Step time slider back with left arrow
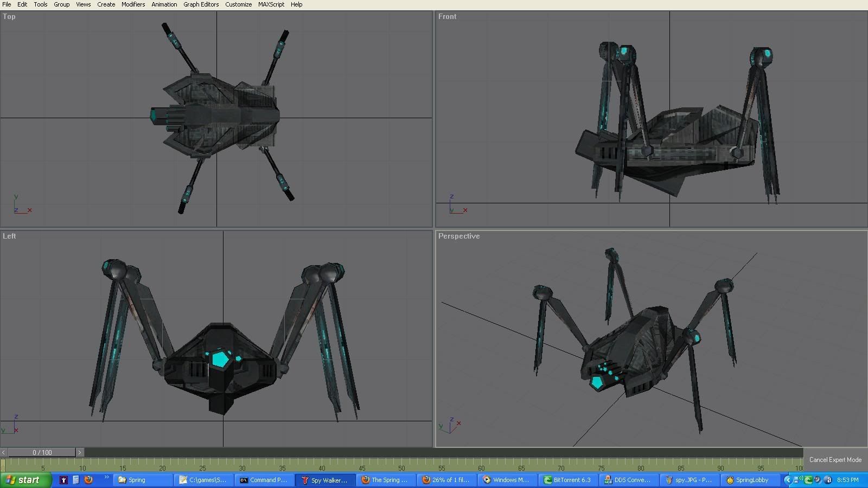Image resolution: width=868 pixels, height=488 pixels. click(x=4, y=452)
